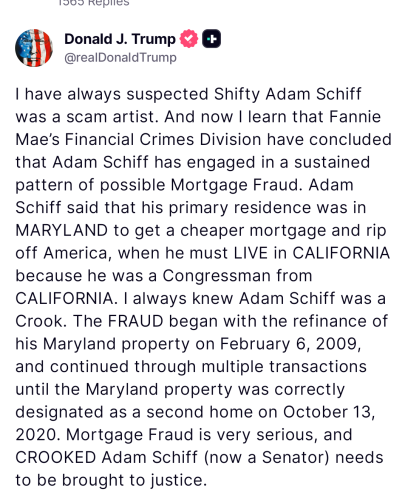Click the word 'FRAUD' after 'Crook. The'

click(x=136, y=321)
